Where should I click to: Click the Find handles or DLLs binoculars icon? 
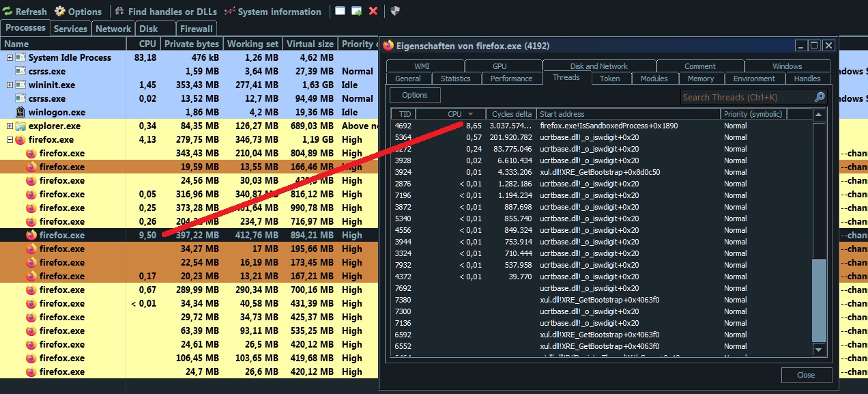[x=119, y=12]
